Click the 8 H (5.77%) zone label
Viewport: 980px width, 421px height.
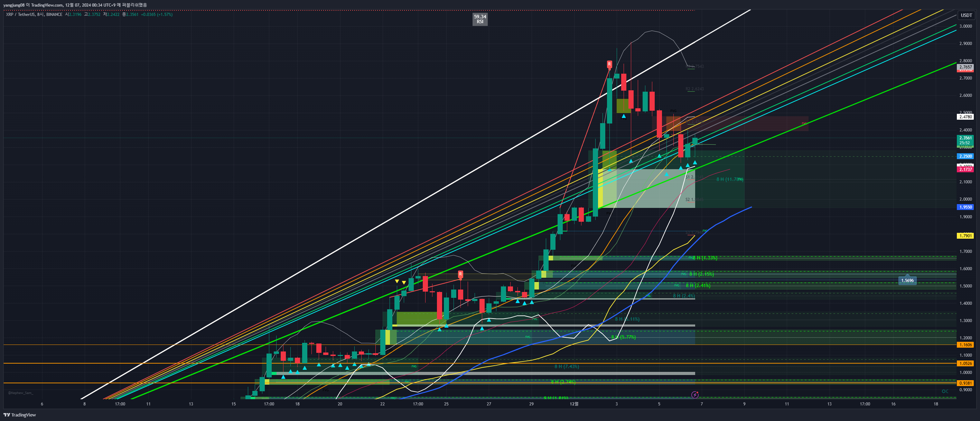[x=623, y=337]
